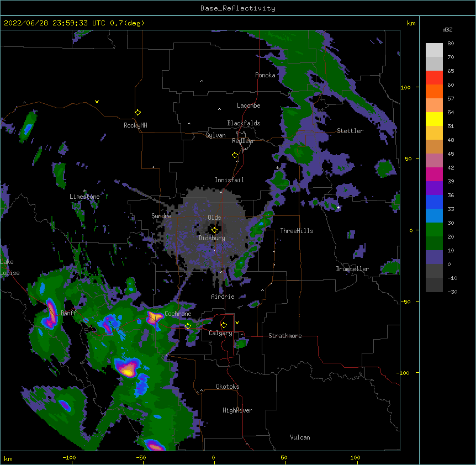The image size is (476, 465).
Task: Click the yellow V marker east of Calgary diamond
Action: point(237,323)
